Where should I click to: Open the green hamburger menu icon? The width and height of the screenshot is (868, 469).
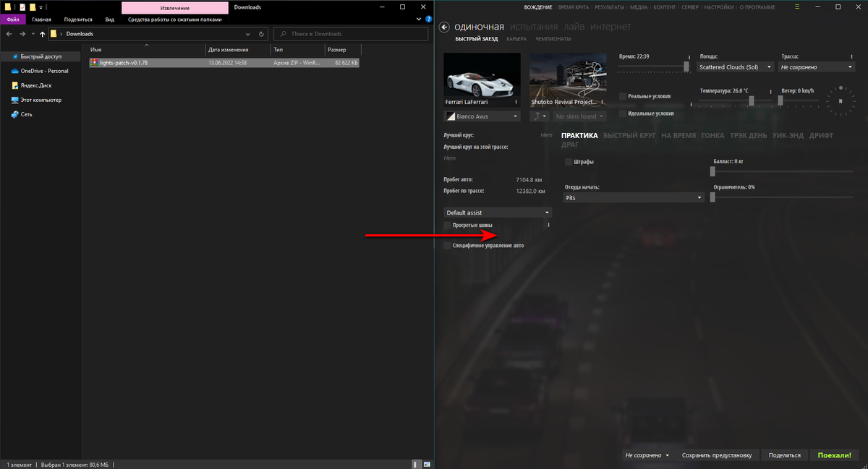pos(798,7)
